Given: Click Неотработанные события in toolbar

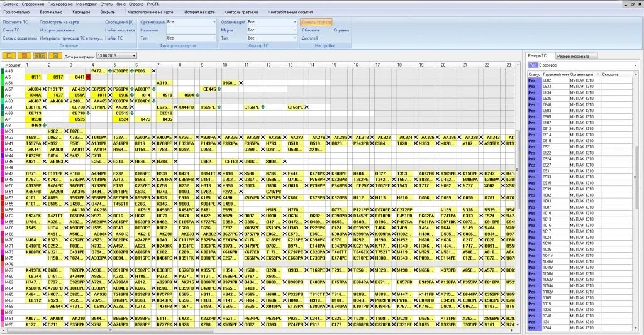Looking at the screenshot, I should click(291, 13).
